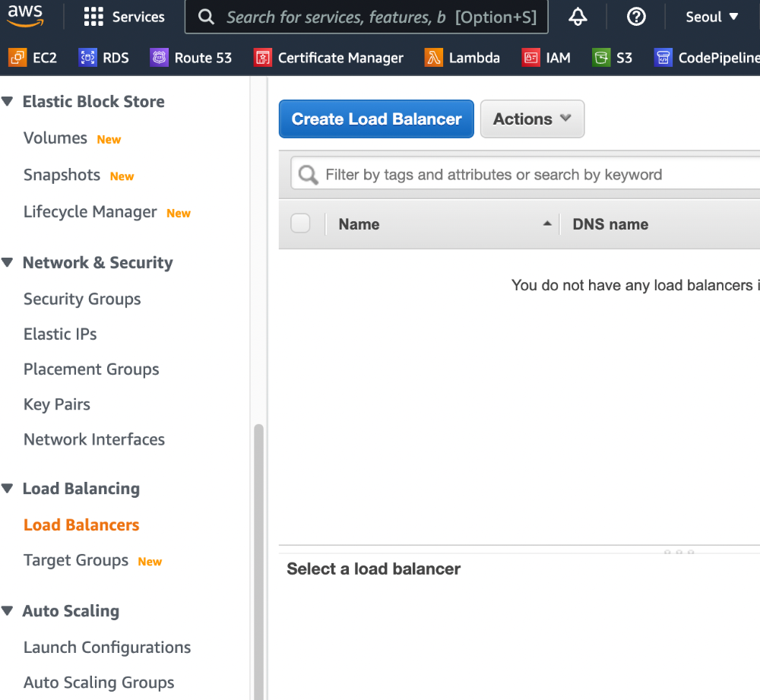Click the Certificate Manager icon

pyautogui.click(x=263, y=58)
